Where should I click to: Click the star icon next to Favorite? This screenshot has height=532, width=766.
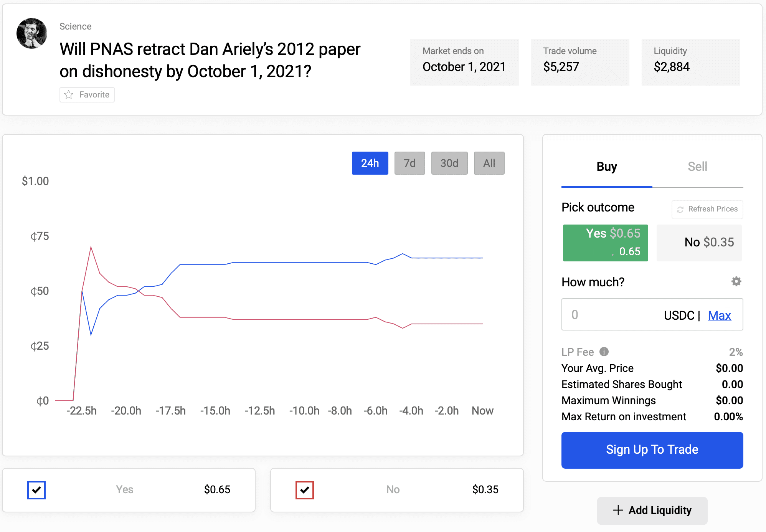point(69,94)
